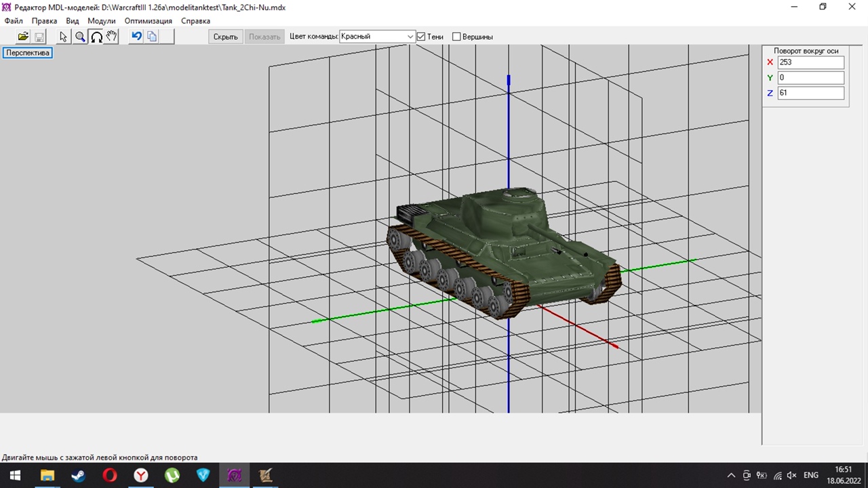Click the blue undo arrow icon
868x488 pixels.
click(136, 37)
